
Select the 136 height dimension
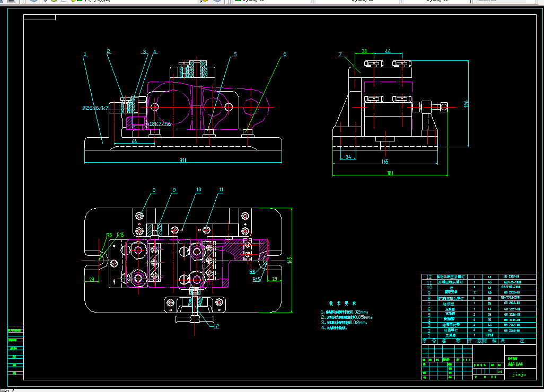(x=466, y=104)
